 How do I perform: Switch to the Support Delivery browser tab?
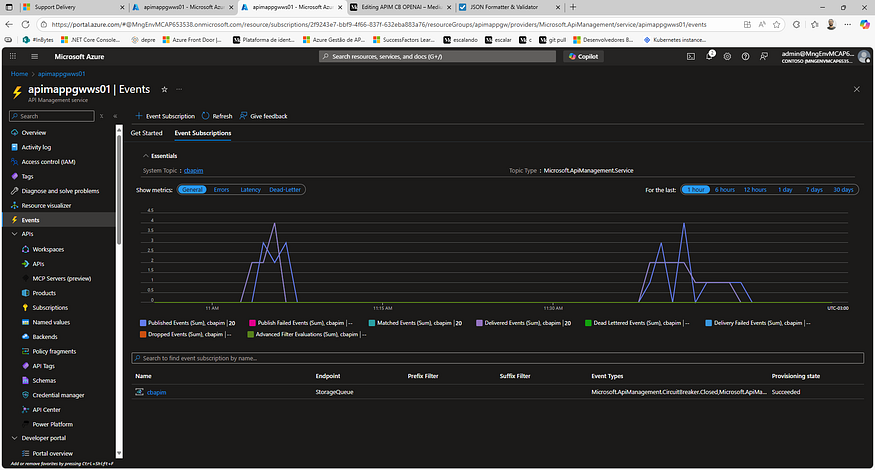[x=73, y=7]
